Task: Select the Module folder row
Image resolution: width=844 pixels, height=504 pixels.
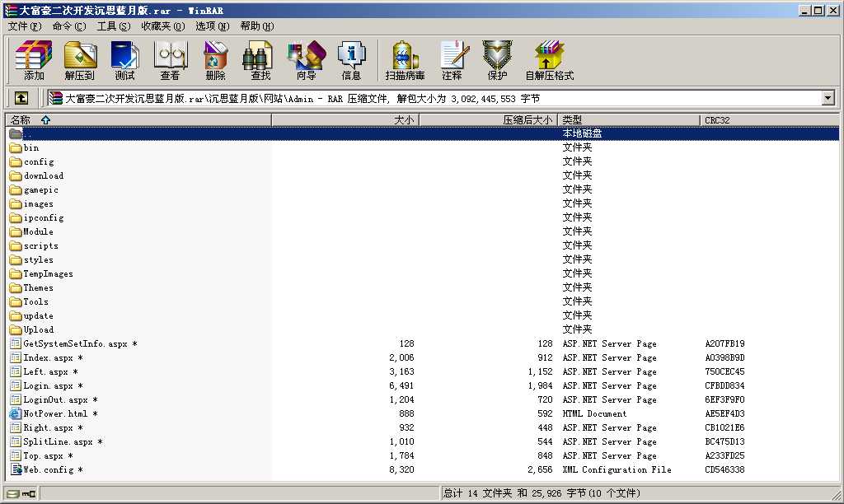Action: pos(423,231)
